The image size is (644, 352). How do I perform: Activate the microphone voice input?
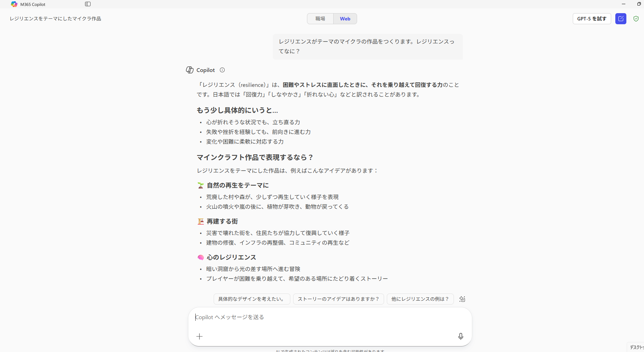460,336
